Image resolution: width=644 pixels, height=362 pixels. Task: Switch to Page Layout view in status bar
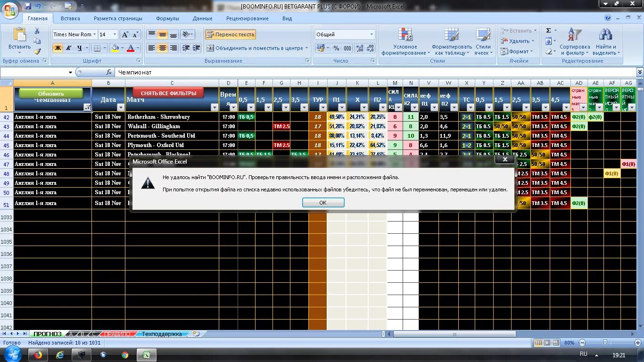(548, 343)
